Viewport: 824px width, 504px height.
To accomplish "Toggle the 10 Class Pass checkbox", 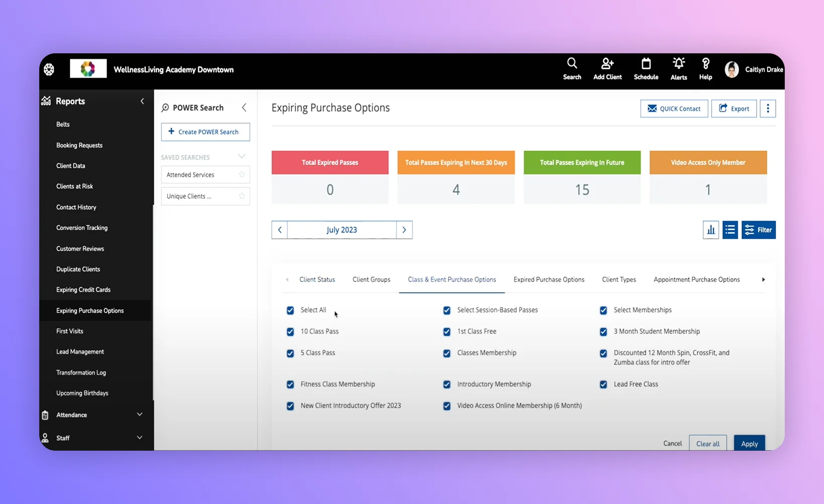I will (x=290, y=332).
